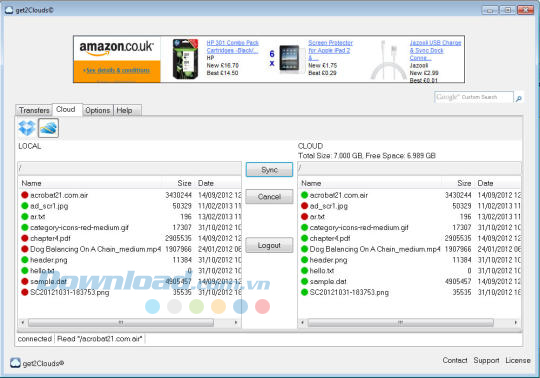Open the Support link
The image size is (540, 378).
point(486,360)
